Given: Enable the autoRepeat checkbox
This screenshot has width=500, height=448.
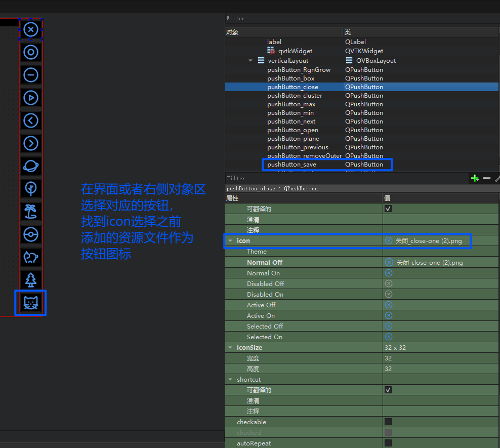Looking at the screenshot, I should pyautogui.click(x=388, y=443).
